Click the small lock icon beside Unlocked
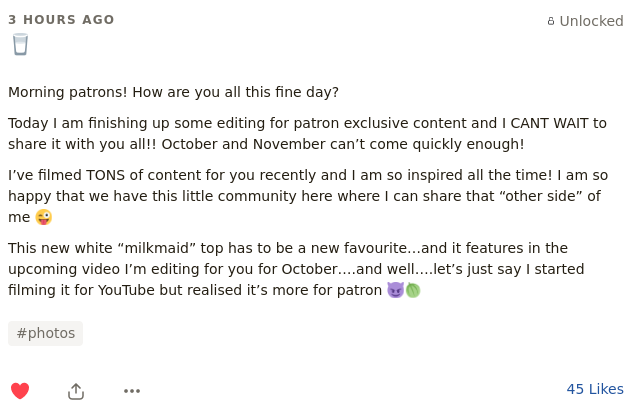The width and height of the screenshot is (633, 416). 551,21
